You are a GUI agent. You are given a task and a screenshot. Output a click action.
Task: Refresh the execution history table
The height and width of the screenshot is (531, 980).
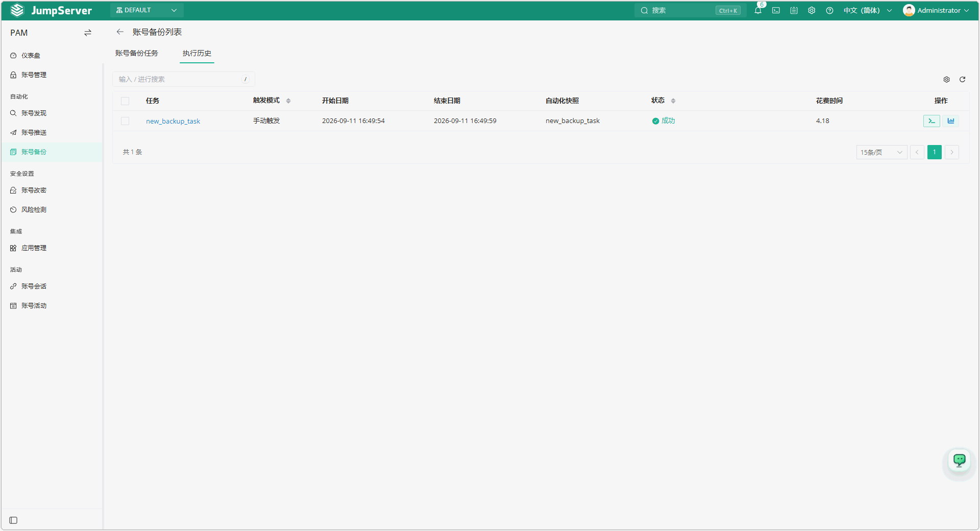pos(962,79)
